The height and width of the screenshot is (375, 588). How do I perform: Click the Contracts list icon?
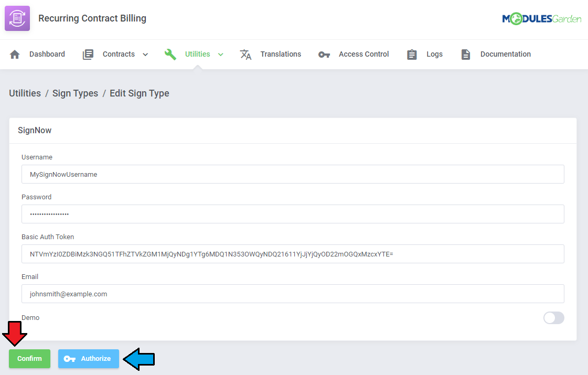88,55
